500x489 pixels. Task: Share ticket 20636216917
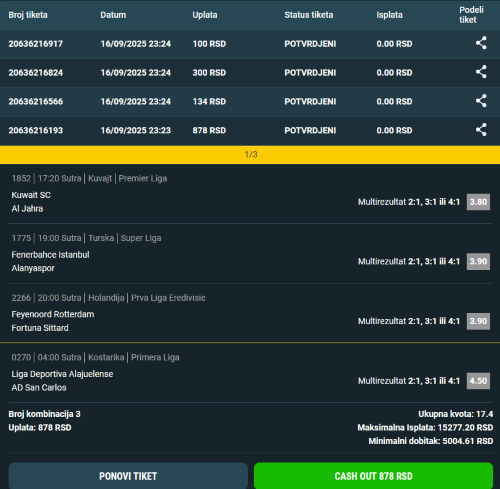point(481,43)
